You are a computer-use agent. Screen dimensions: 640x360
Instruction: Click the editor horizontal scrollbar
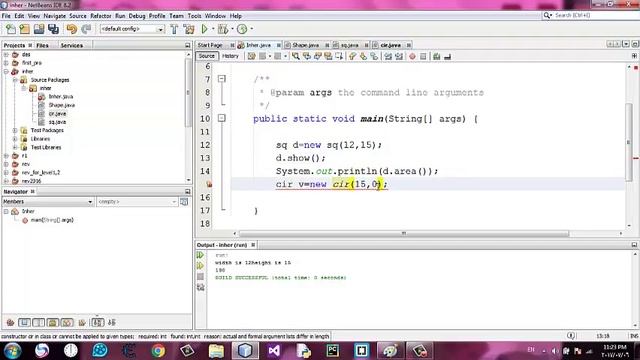(x=404, y=233)
